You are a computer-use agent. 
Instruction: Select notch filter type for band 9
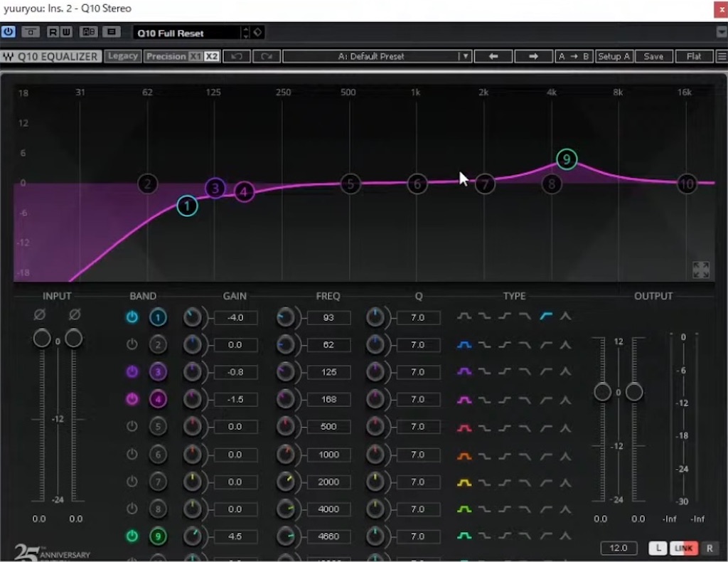[565, 536]
